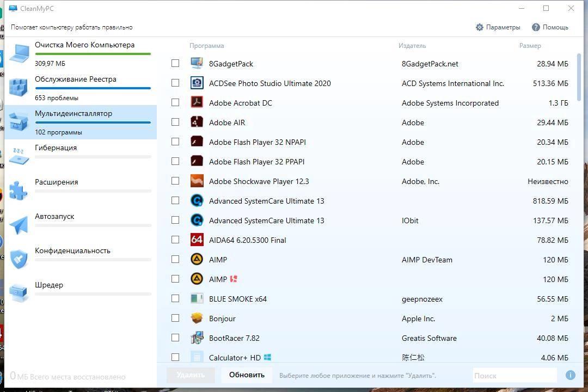Click the Удалить button
588x392 pixels.
point(191,375)
